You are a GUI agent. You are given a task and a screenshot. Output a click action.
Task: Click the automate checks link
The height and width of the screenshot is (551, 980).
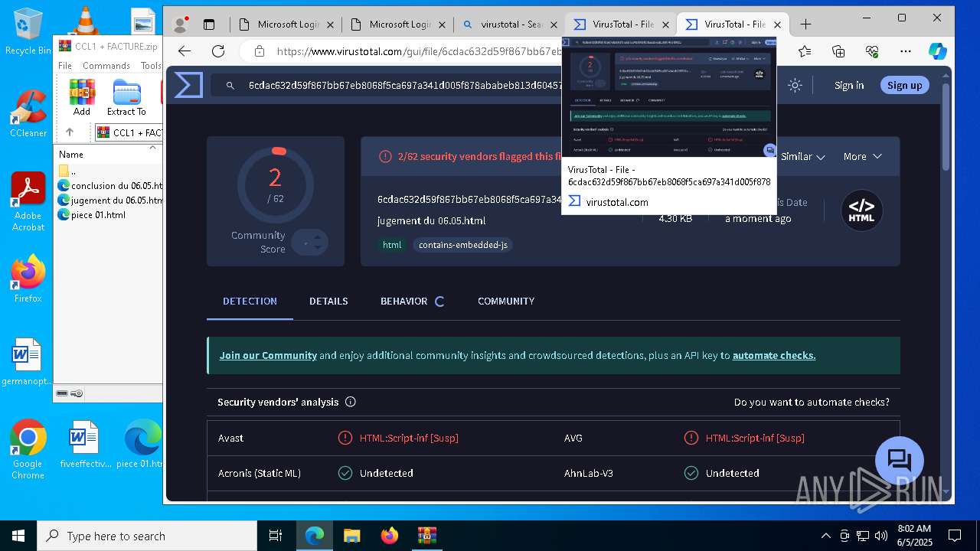[x=774, y=355]
